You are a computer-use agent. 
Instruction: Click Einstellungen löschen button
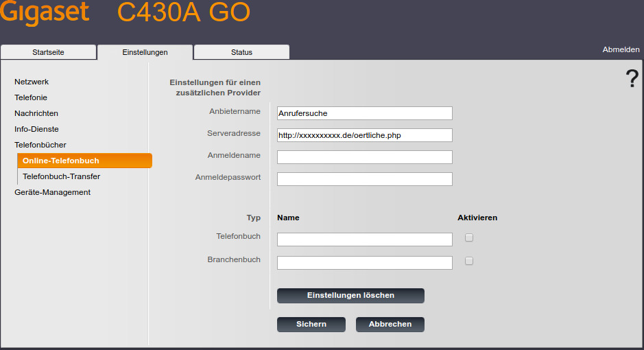point(350,295)
